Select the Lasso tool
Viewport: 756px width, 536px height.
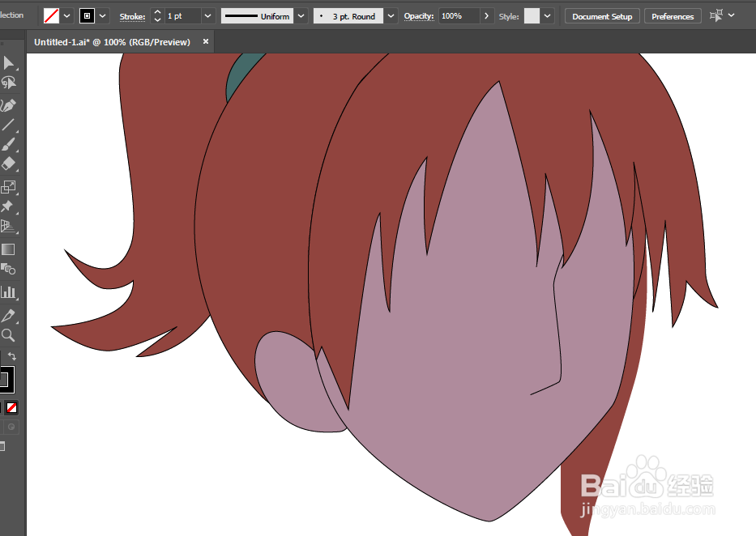click(x=8, y=83)
